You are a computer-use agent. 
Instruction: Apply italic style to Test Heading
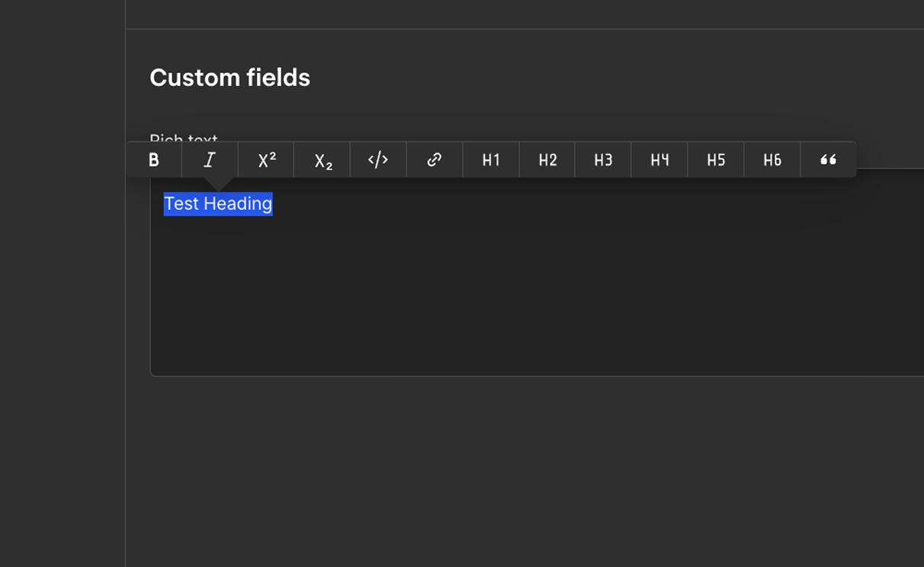coord(210,159)
